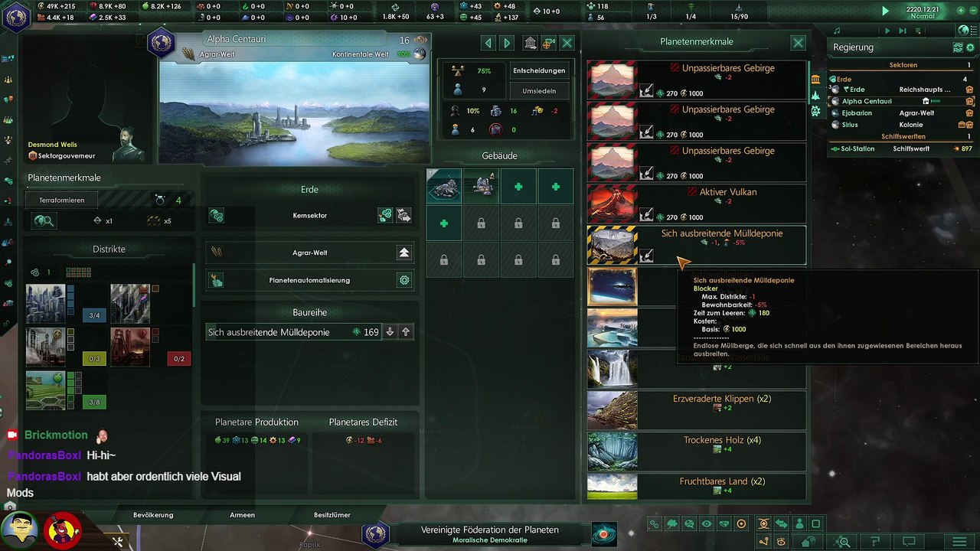The image size is (980, 551).
Task: Select the mining district thumbnail 0/2
Action: [x=130, y=347]
